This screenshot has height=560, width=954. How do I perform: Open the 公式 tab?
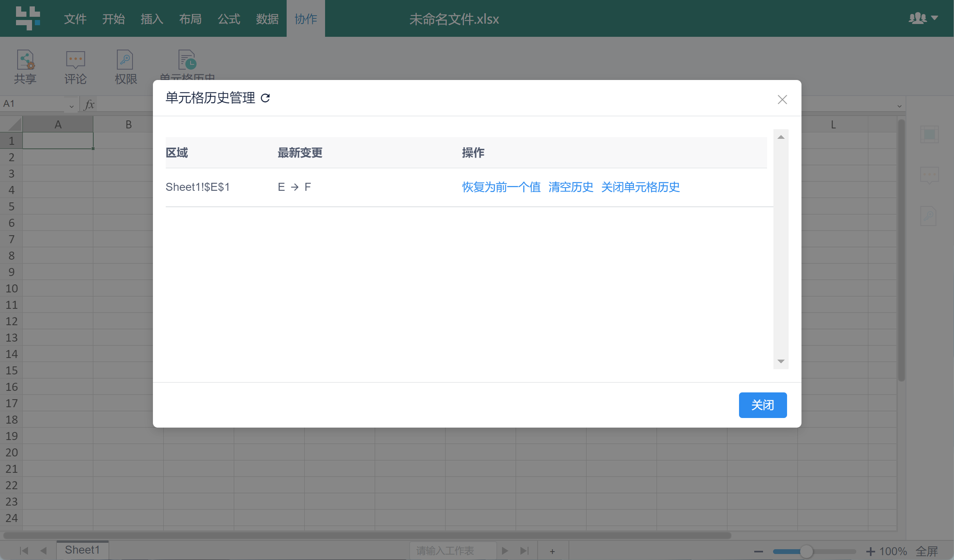tap(229, 19)
